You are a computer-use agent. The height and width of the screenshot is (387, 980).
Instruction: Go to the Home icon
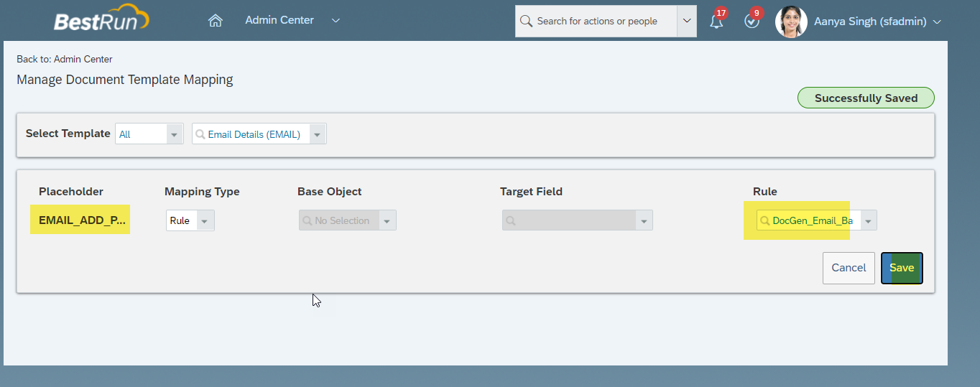click(x=215, y=21)
